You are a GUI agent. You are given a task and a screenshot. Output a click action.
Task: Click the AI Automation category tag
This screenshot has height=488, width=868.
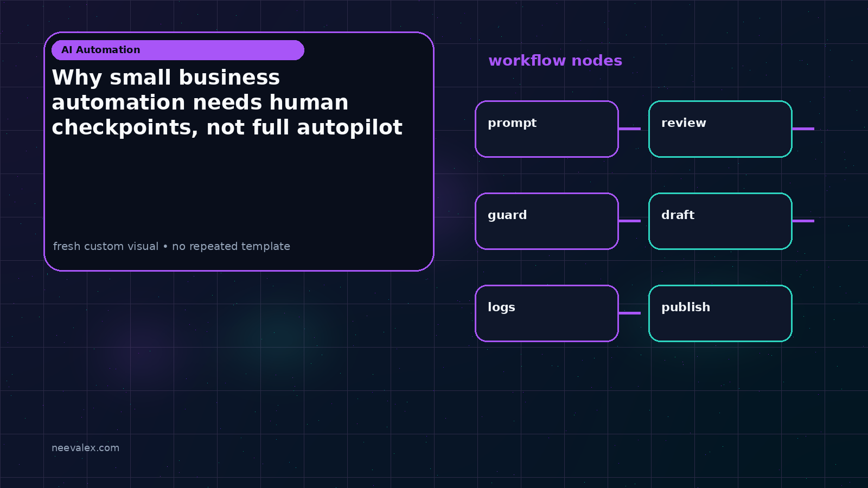coord(178,50)
